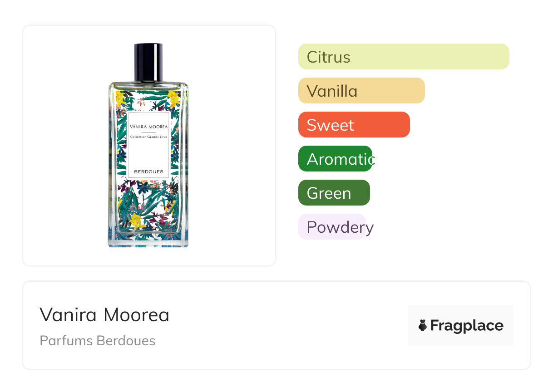The image size is (553, 392).
Task: Open the Vanira Moorea perfume title
Action: pos(104,315)
